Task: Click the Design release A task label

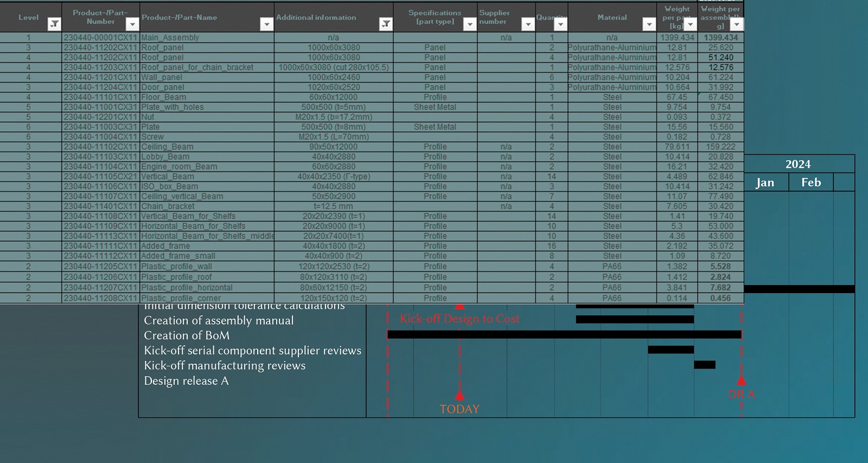Action: (x=186, y=381)
